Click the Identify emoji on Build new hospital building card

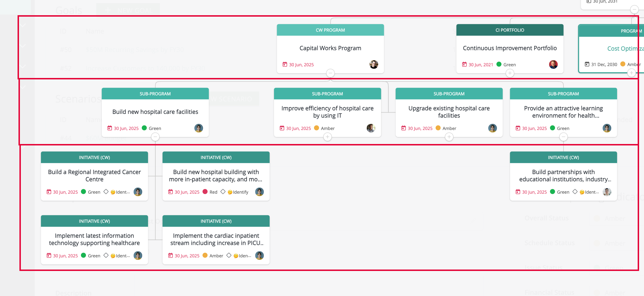230,192
